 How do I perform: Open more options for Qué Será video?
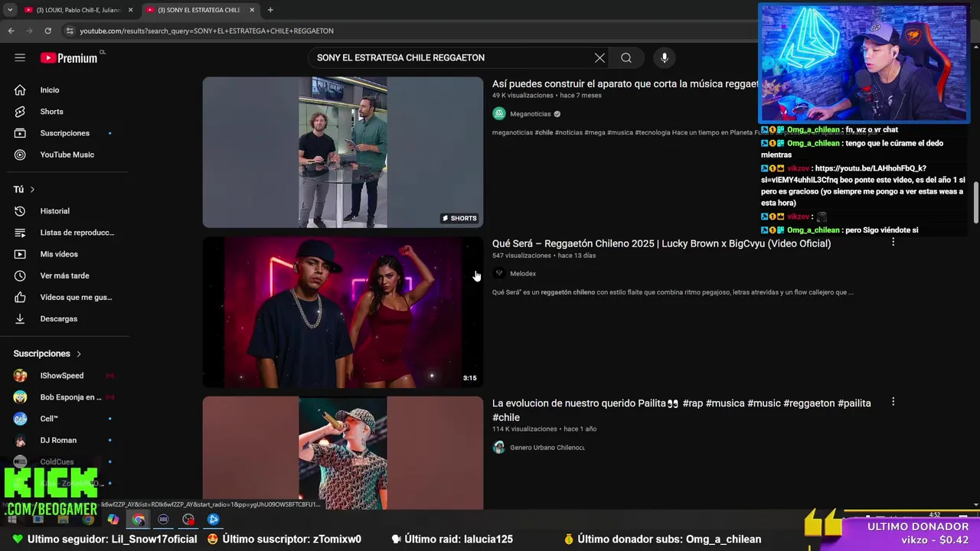point(893,243)
